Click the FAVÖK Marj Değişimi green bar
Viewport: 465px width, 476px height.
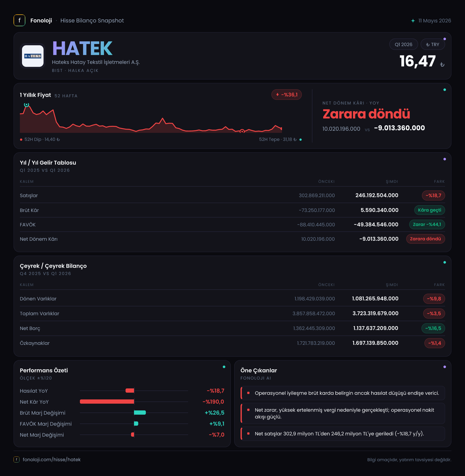[136, 424]
